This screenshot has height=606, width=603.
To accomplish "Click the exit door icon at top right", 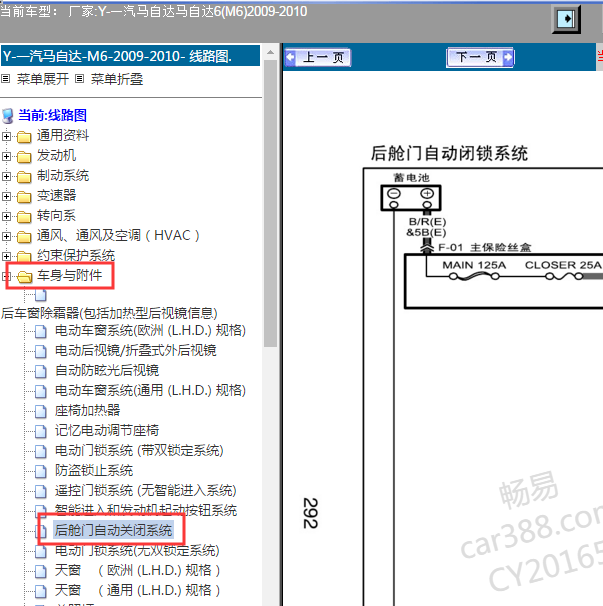I will tap(566, 19).
